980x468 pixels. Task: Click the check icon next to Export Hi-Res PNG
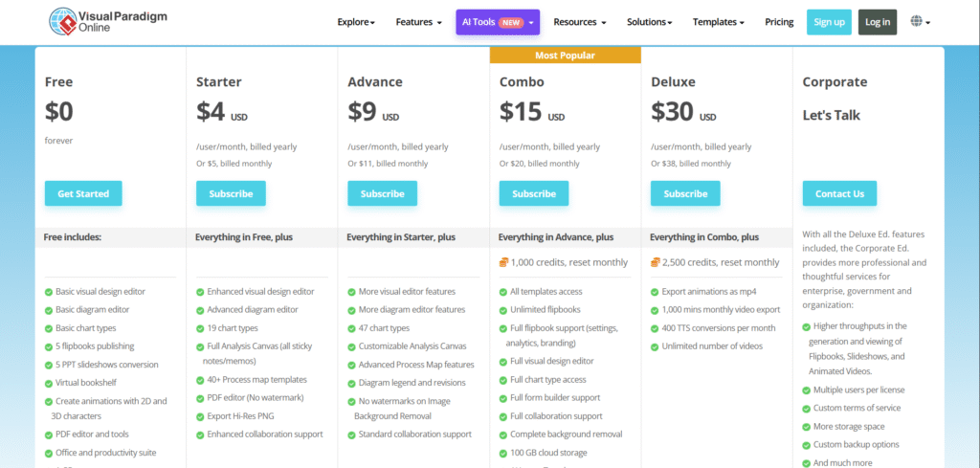point(200,416)
